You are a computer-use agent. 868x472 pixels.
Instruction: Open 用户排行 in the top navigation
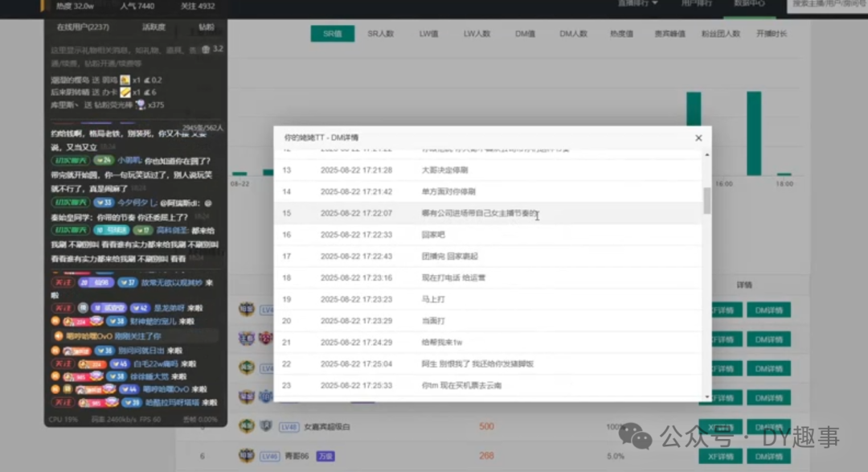tap(696, 3)
